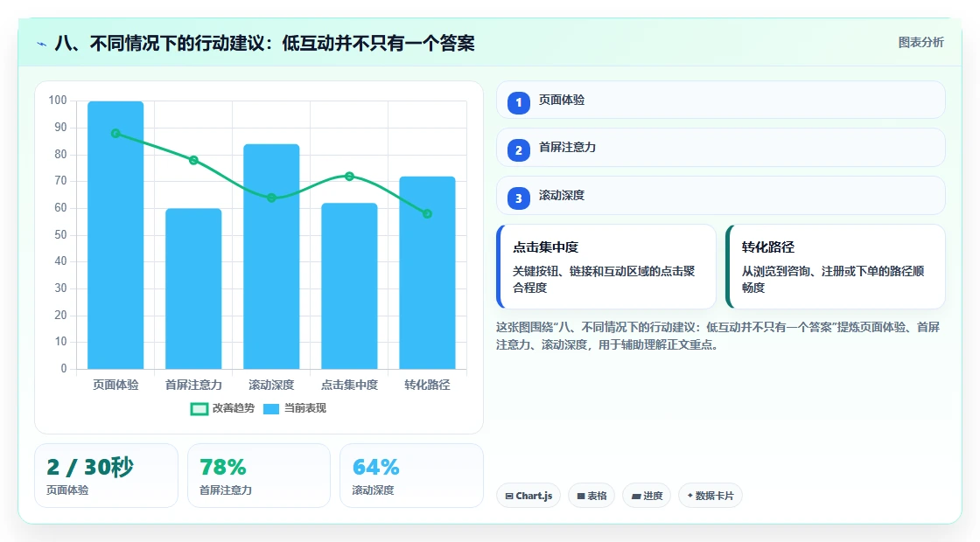Screen dimensions: 980x542
Task: Click the description paragraph starting 这张图围绕
Action: [718, 336]
